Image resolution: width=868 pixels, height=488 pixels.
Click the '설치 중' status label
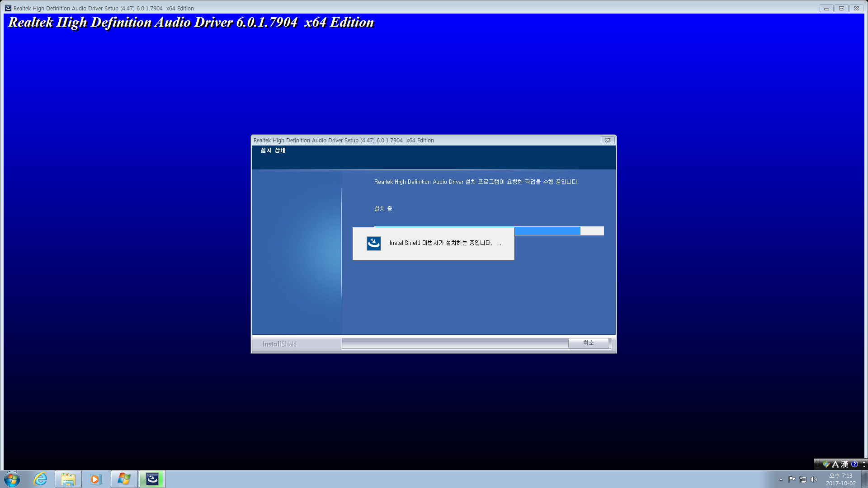pos(383,208)
